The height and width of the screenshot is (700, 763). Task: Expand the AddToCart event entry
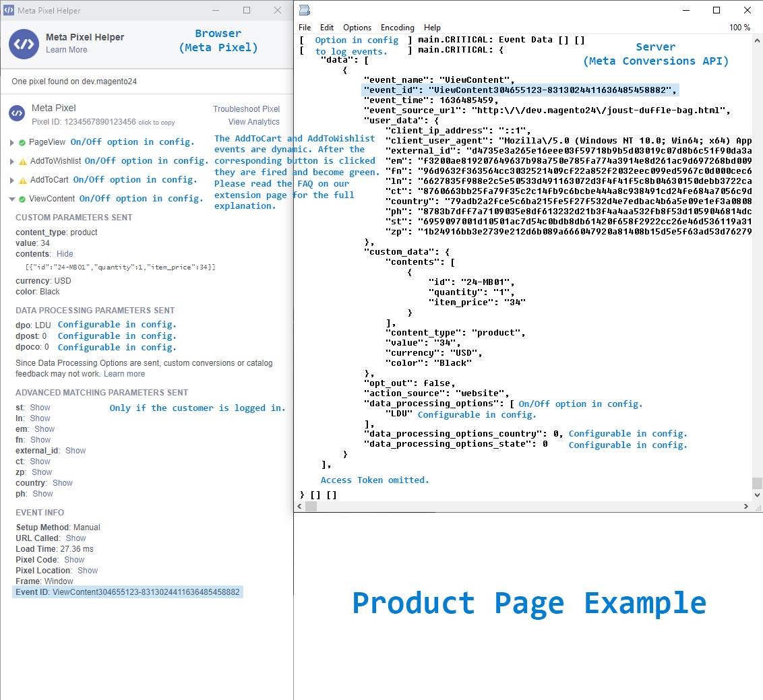click(x=12, y=179)
